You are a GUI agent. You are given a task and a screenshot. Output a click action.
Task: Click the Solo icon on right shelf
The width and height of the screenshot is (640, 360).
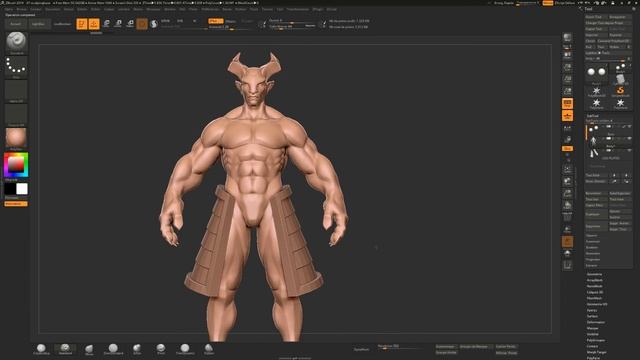(567, 254)
